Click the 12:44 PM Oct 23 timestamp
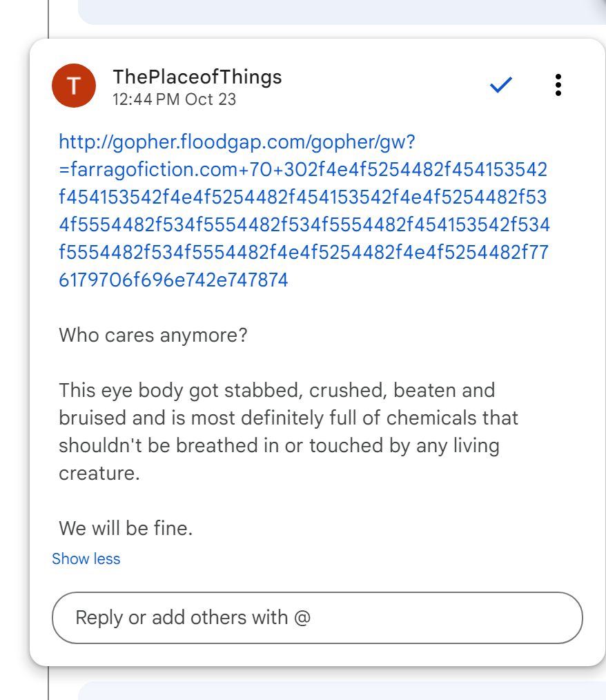Screen dimensions: 606x700 [x=175, y=99]
